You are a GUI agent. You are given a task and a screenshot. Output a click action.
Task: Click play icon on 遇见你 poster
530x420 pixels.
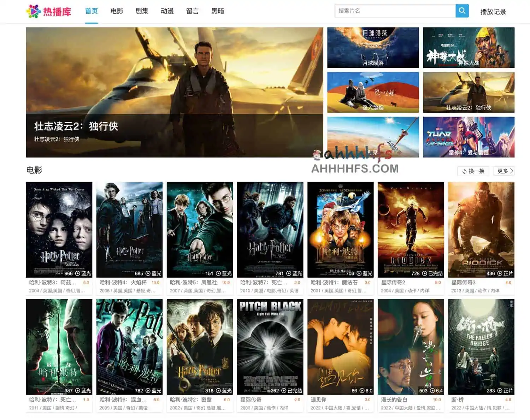(x=361, y=391)
